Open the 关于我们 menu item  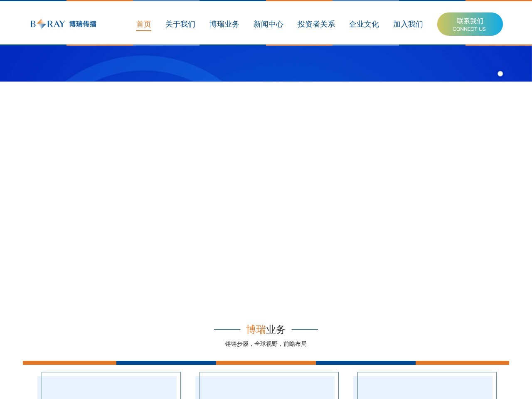[x=180, y=24]
